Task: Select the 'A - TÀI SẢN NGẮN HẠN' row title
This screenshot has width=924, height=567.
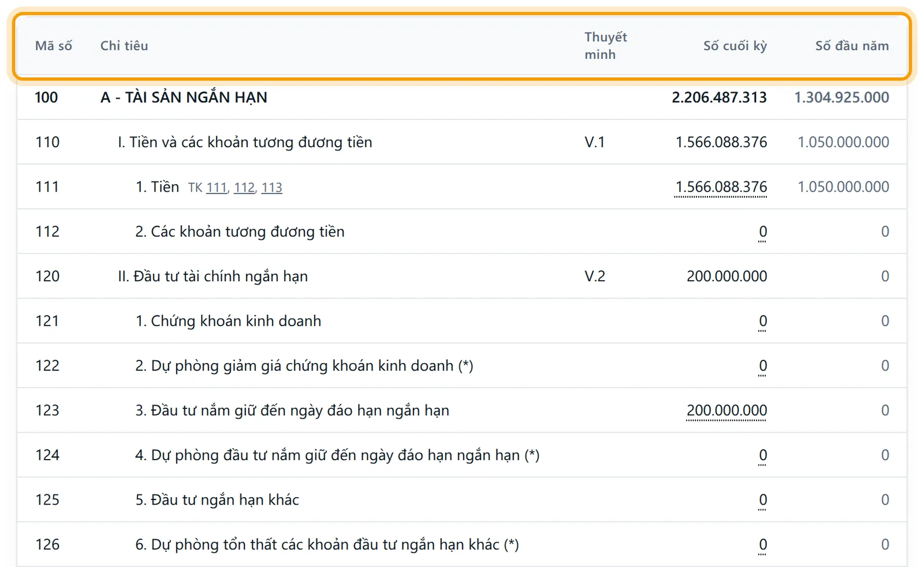Action: pos(184,98)
